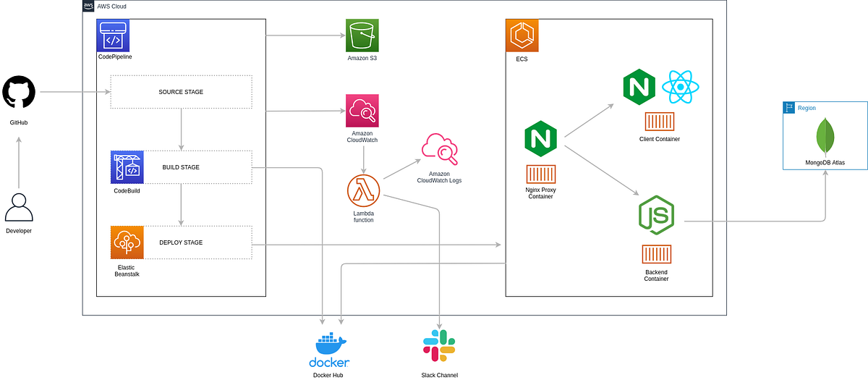868x380 pixels.
Task: Select the AWS Cloud label text
Action: pos(111,6)
